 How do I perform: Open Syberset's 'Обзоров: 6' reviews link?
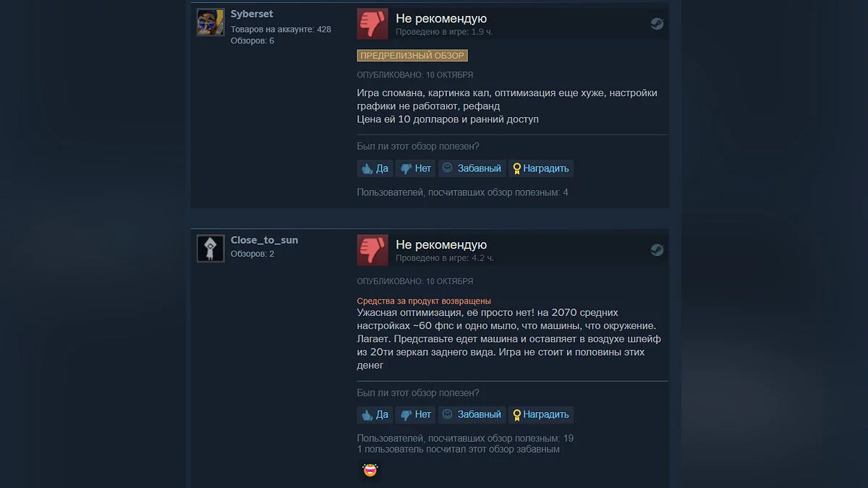click(x=252, y=40)
